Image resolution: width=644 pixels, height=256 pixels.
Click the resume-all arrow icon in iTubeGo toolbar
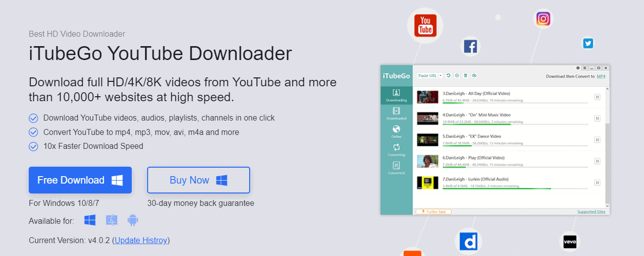point(448,75)
